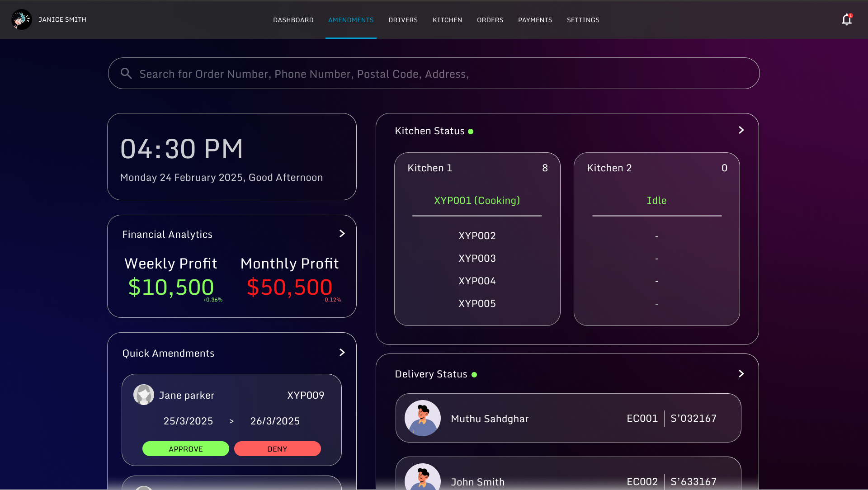Focus the order search input field

(434, 74)
